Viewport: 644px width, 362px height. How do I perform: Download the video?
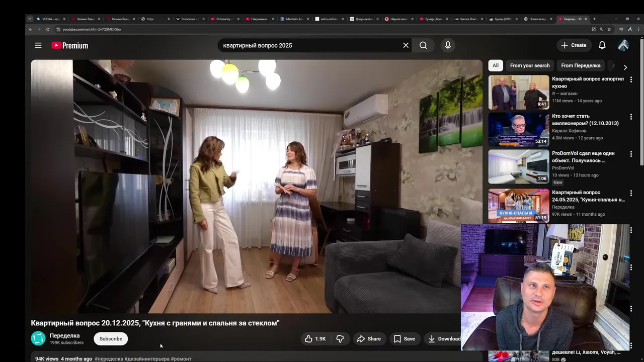(x=444, y=339)
